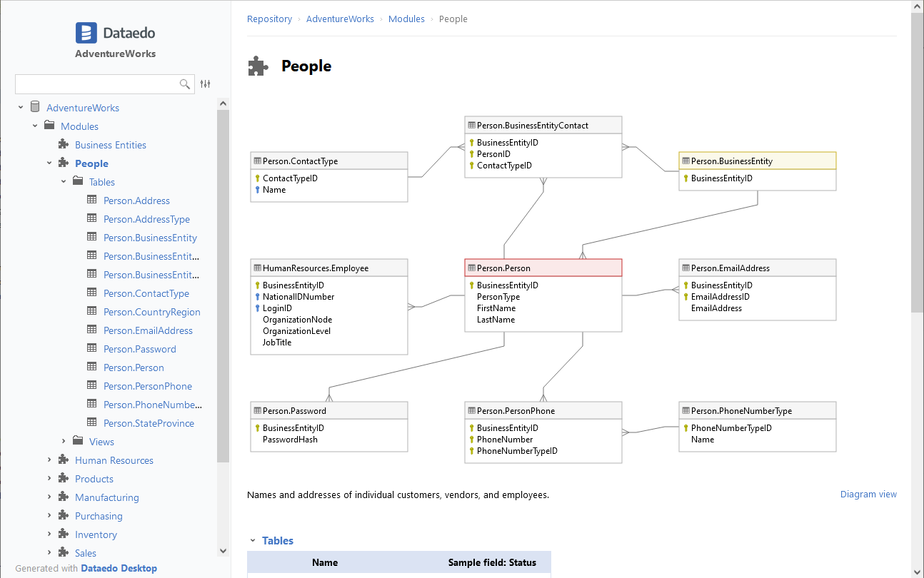
Task: Select Person.EmailAddress in the tree
Action: 148,330
